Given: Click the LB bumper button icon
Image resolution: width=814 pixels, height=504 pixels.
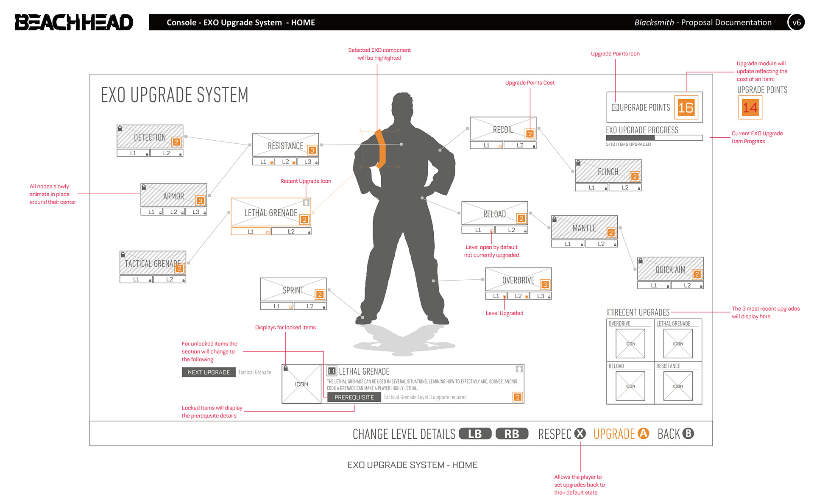Looking at the screenshot, I should [x=475, y=434].
